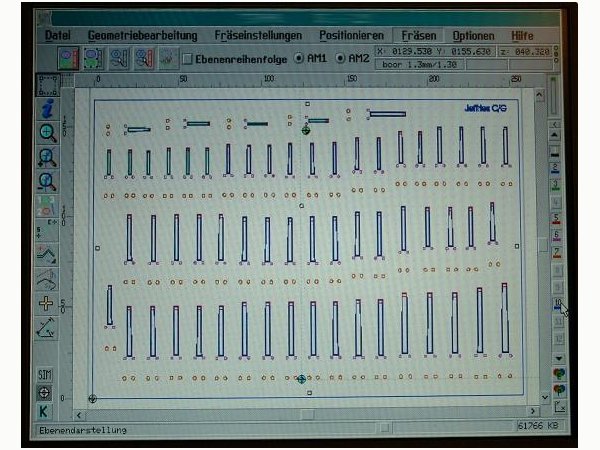Click the K icon at bottom left

pyautogui.click(x=45, y=411)
